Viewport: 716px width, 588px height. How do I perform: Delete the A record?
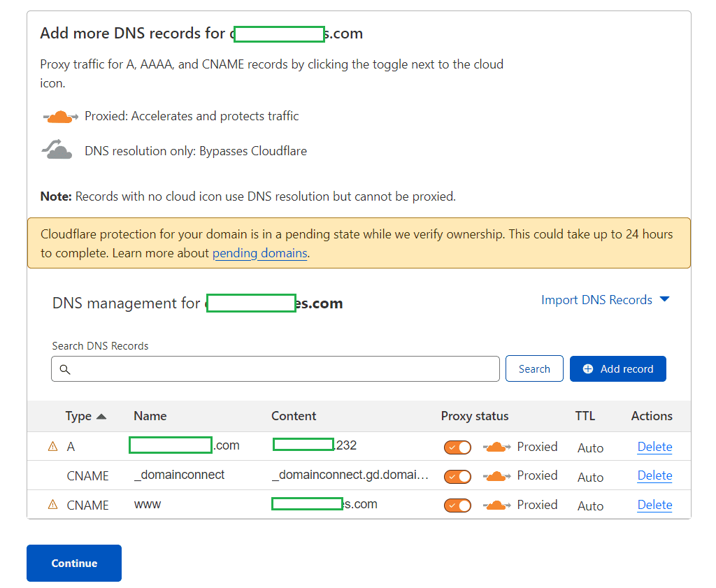click(654, 447)
